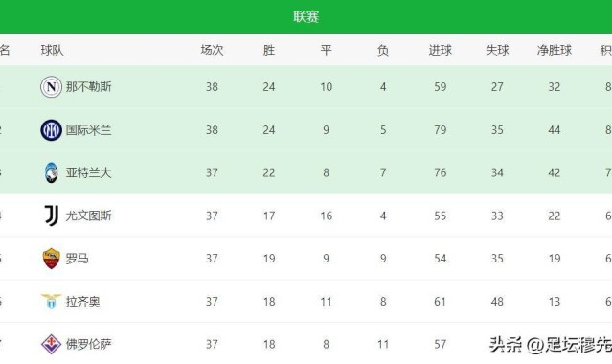
Task: Sort by the 负 column header
Action: (383, 50)
